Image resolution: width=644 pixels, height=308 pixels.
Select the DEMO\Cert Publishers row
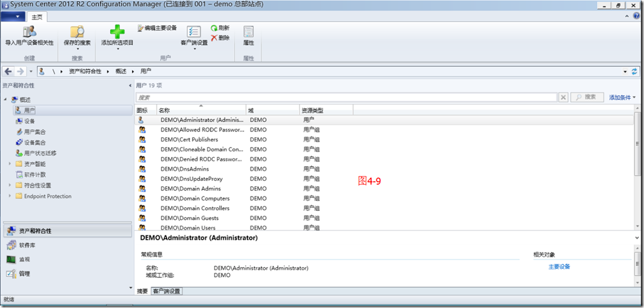(385, 139)
